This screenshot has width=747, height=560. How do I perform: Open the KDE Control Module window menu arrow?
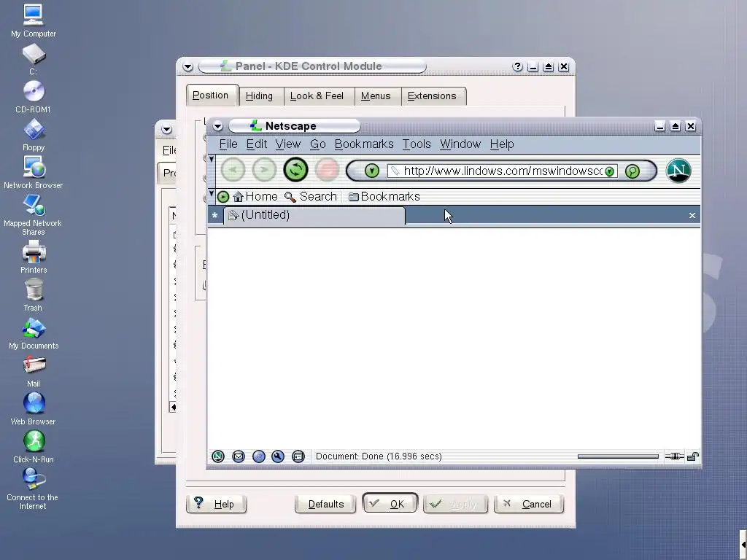click(x=187, y=66)
